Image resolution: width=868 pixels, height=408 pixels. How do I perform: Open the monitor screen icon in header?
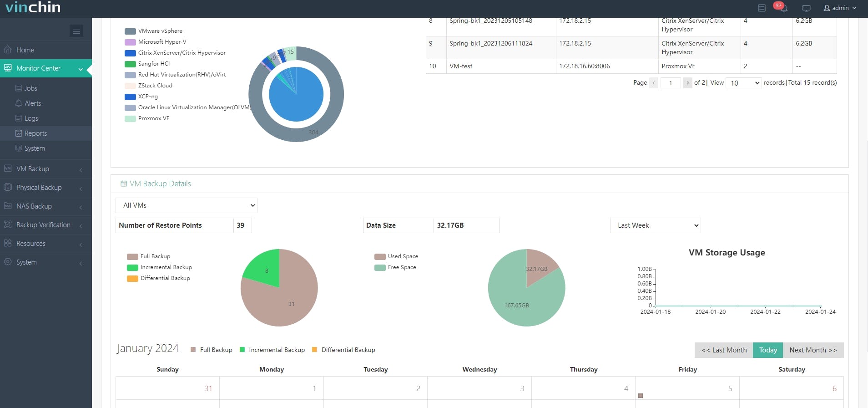[807, 8]
